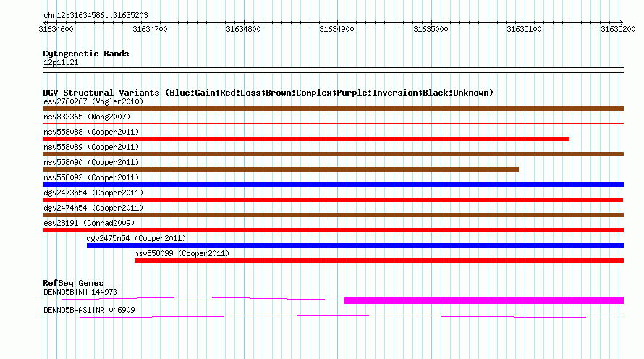Click ruler position 31635000
This screenshot has height=359, width=644.
(431, 29)
